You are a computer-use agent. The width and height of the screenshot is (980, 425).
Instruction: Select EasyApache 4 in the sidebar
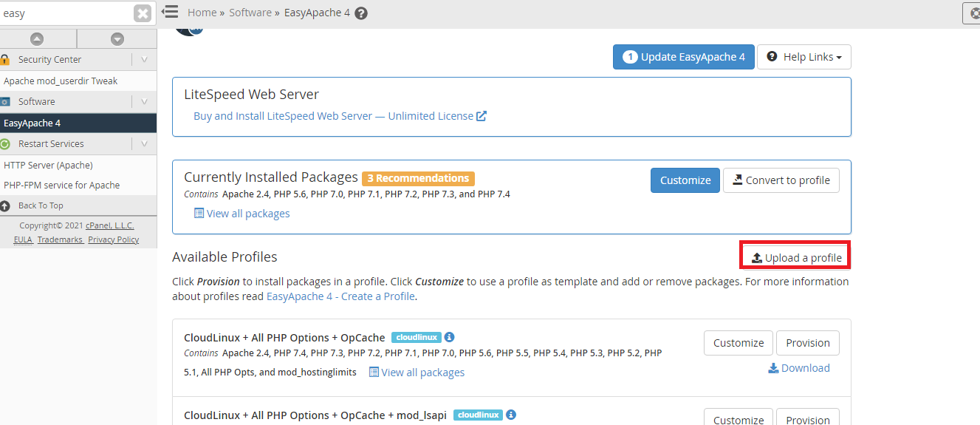[x=78, y=123]
